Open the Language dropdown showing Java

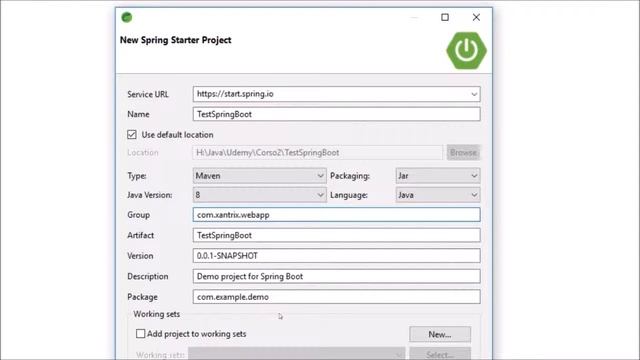[x=438, y=195]
